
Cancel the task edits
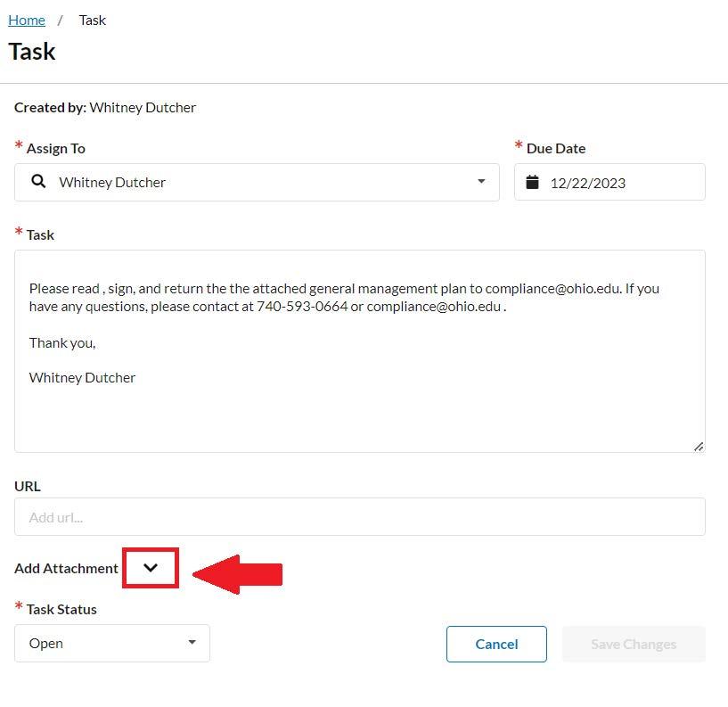496,644
